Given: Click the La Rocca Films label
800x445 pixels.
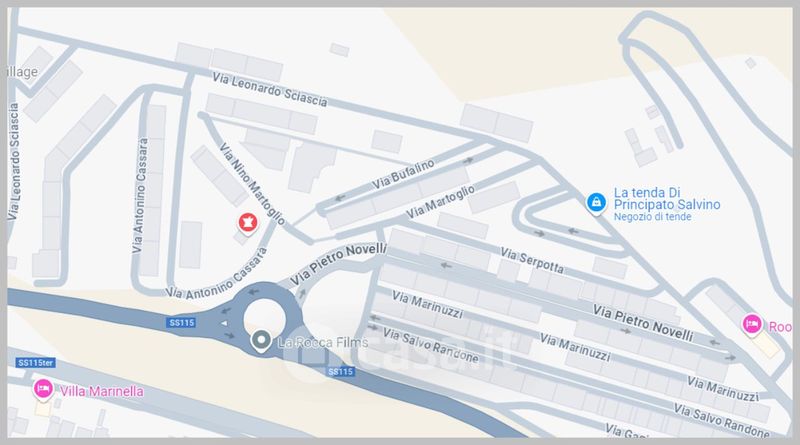Looking at the screenshot, I should coord(323,342).
